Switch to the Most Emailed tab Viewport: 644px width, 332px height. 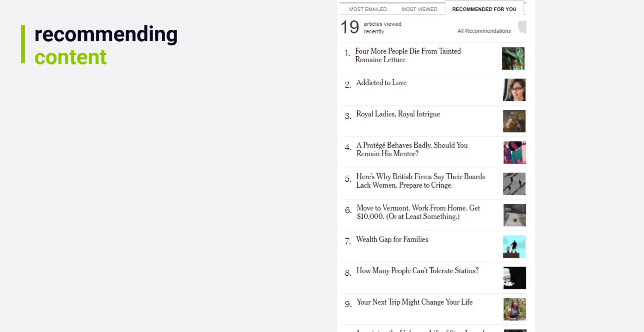click(x=368, y=9)
